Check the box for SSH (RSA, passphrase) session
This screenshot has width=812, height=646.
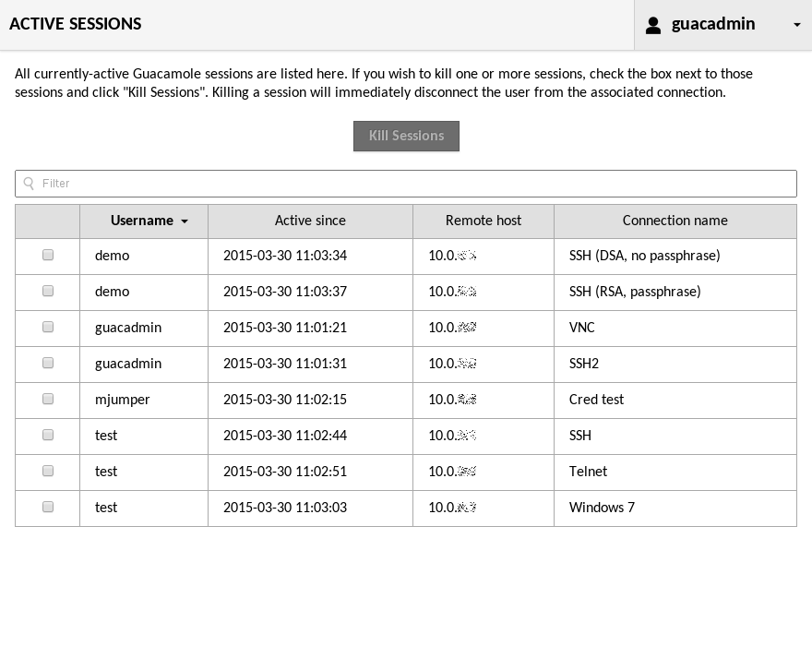[48, 292]
